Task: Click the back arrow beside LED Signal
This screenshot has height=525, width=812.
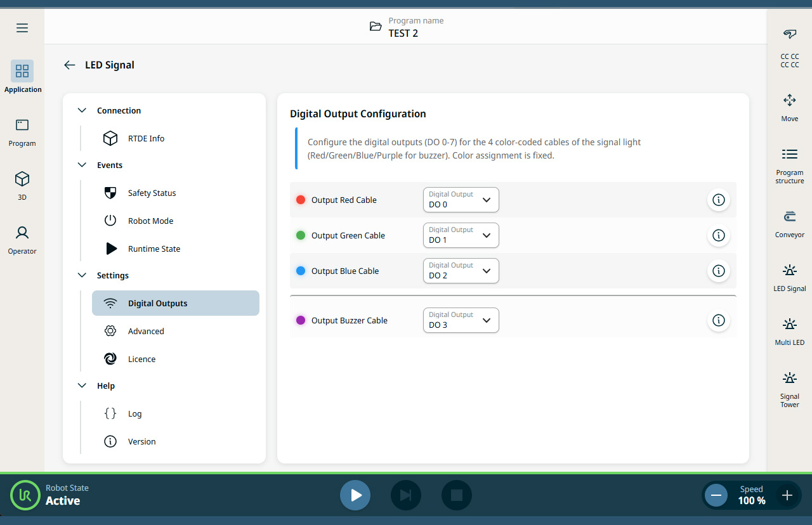Action: coord(70,65)
